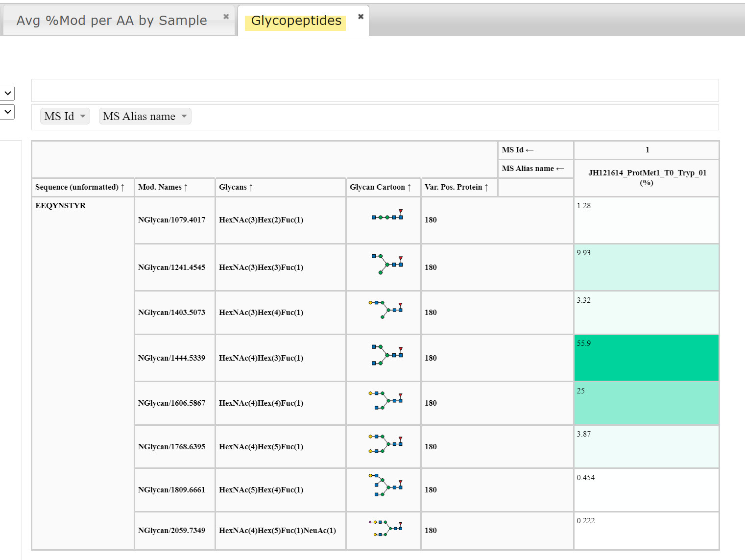
Task: Select HexNAc(3)Hex(2)Fuc(1) glycan text
Action: click(x=261, y=220)
